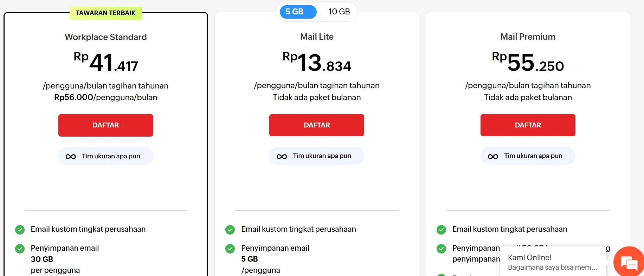Image resolution: width=644 pixels, height=276 pixels.
Task: Click infinity icon in Mail Premium card
Action: click(x=493, y=157)
